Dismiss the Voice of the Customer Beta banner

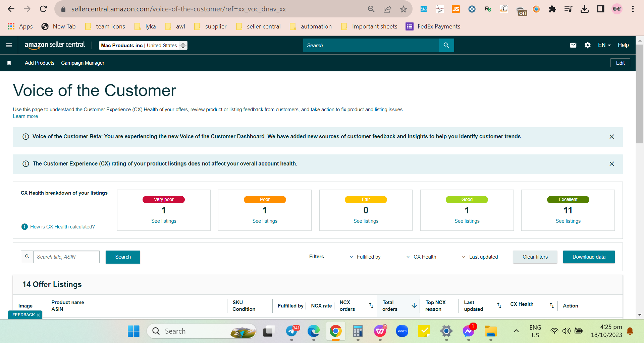pos(612,137)
